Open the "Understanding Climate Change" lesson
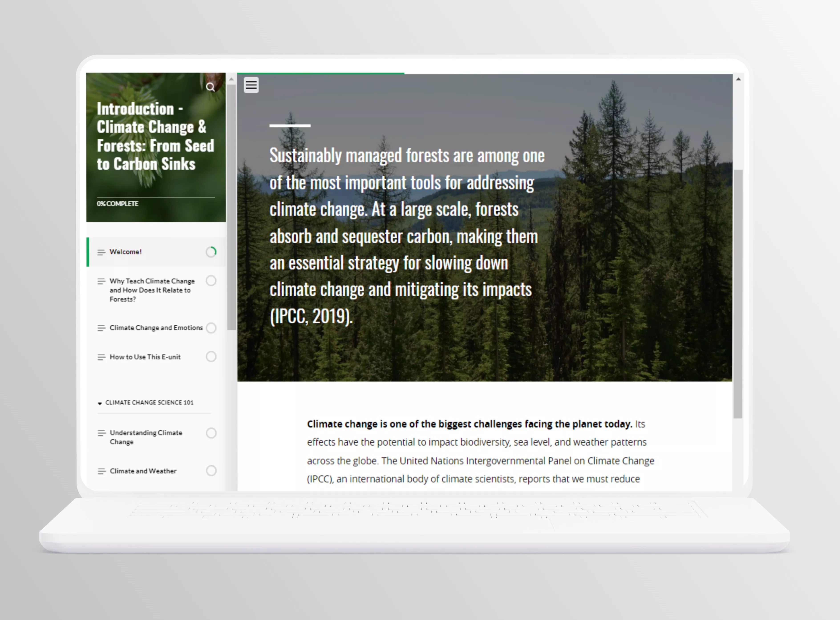840x620 pixels. 146,437
